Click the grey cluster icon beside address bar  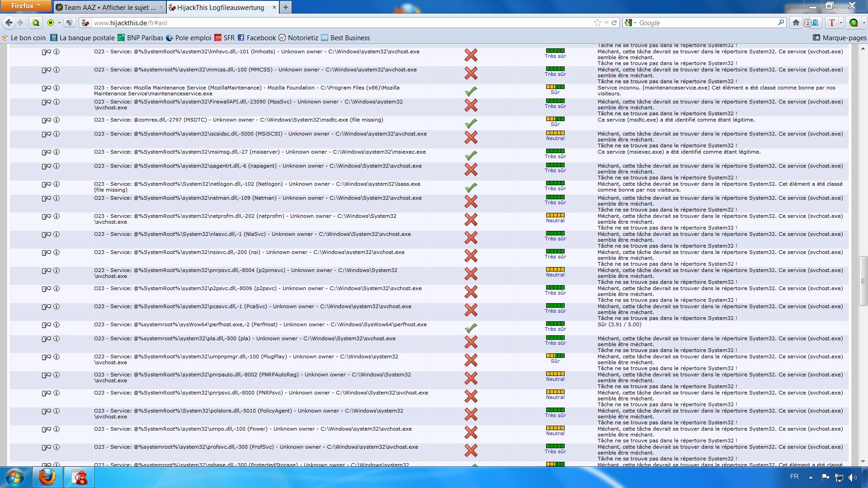tap(69, 23)
